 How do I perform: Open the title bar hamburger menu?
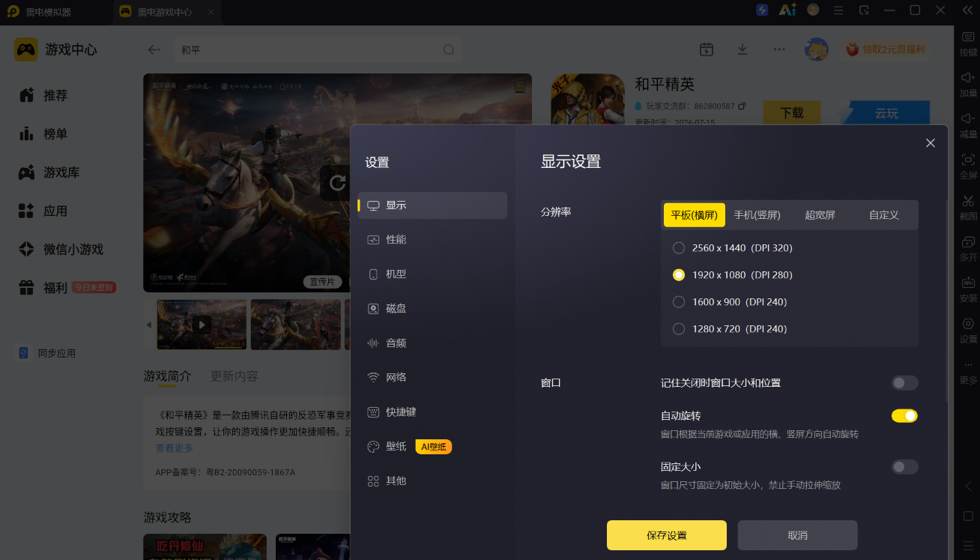838,10
